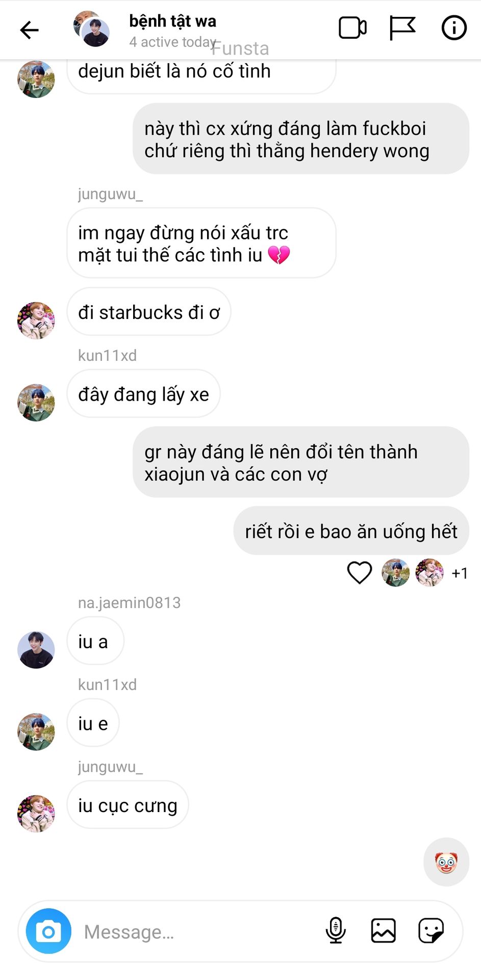Image resolution: width=481 pixels, height=980 pixels.
Task: Open na.jaemin0813 profile picture
Action: pos(36,650)
